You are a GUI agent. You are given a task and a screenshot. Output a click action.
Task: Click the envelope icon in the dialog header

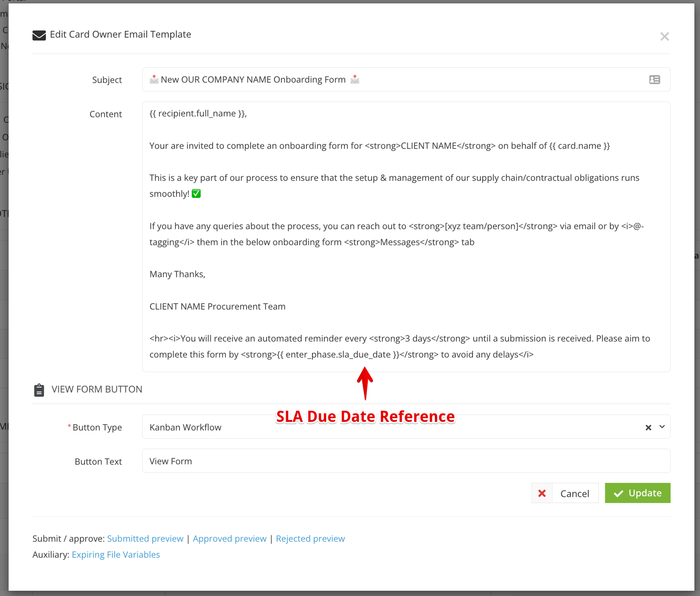[x=39, y=35]
